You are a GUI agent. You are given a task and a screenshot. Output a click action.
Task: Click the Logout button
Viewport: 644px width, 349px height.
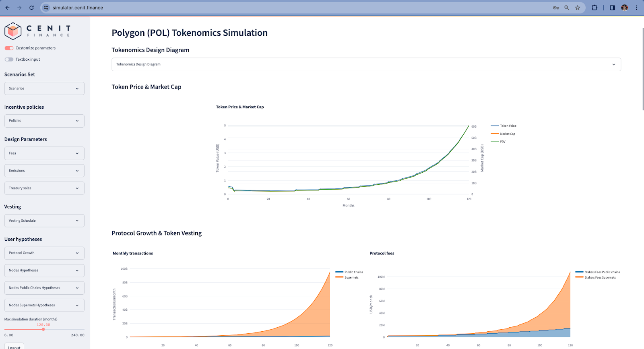tap(14, 346)
